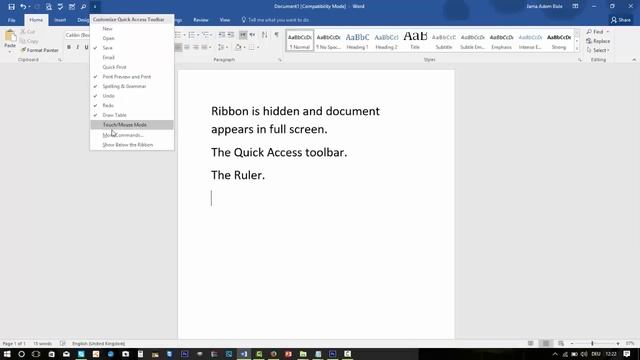
Task: Apply the Title style
Action: point(415,41)
